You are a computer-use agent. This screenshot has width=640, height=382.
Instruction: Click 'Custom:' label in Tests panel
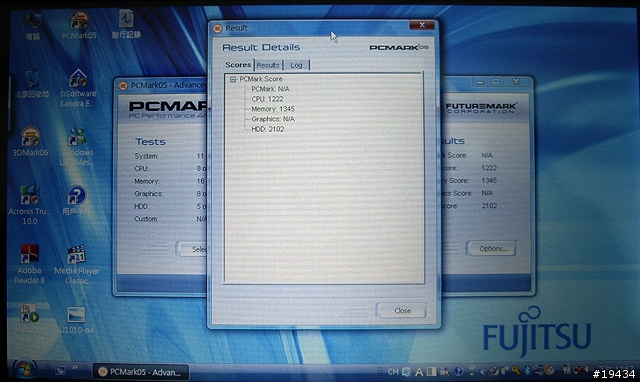146,219
